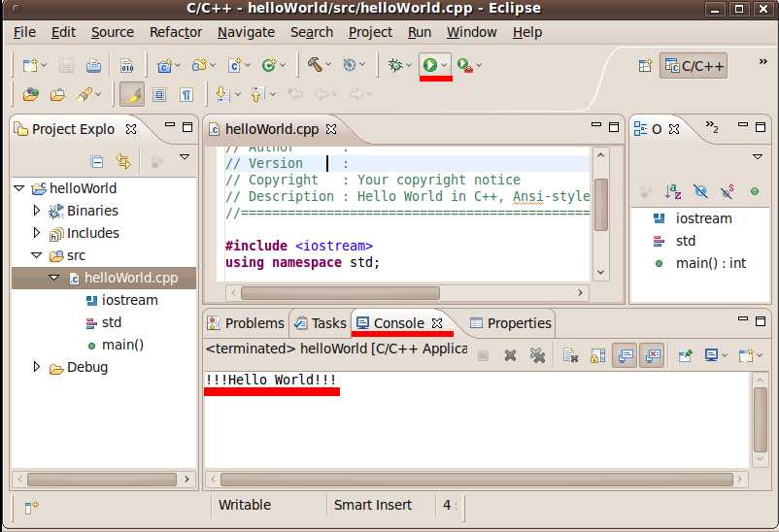Switch to the Tasks tab

[x=320, y=323]
